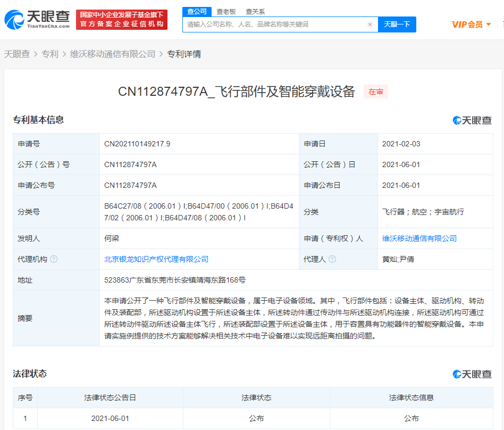Show help for 代理人 question mark icon
The height and width of the screenshot is (430, 504).
pos(333,259)
